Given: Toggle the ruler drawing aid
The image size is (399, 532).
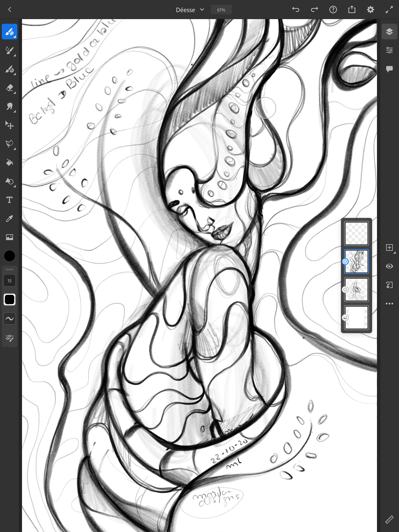Looking at the screenshot, I should pyautogui.click(x=389, y=520).
